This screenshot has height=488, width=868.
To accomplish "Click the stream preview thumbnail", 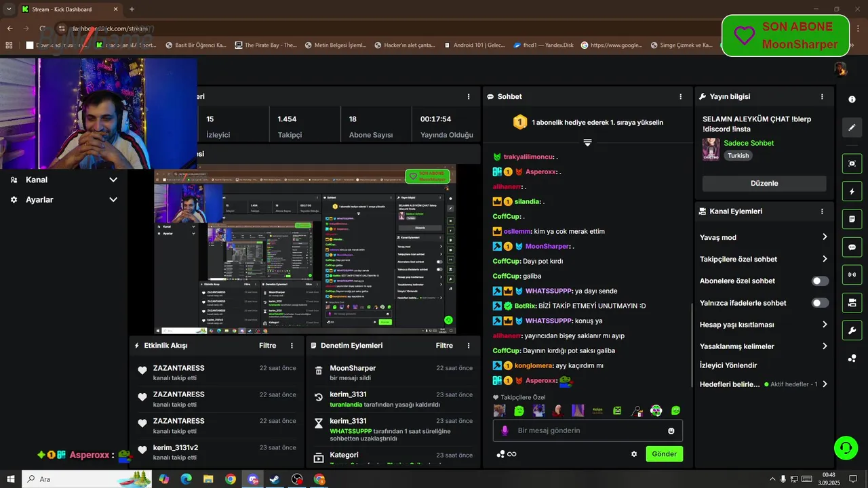I will (305, 249).
